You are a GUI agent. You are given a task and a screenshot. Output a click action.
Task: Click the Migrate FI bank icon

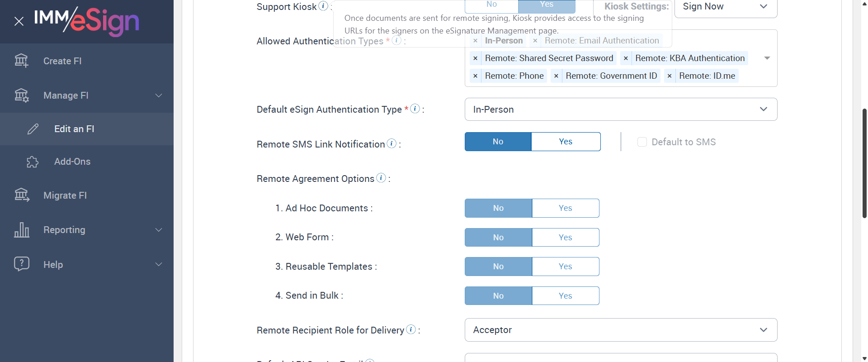click(22, 195)
